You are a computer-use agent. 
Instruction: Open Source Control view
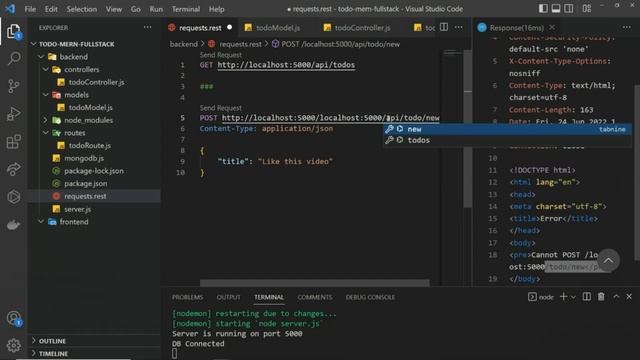(14, 86)
